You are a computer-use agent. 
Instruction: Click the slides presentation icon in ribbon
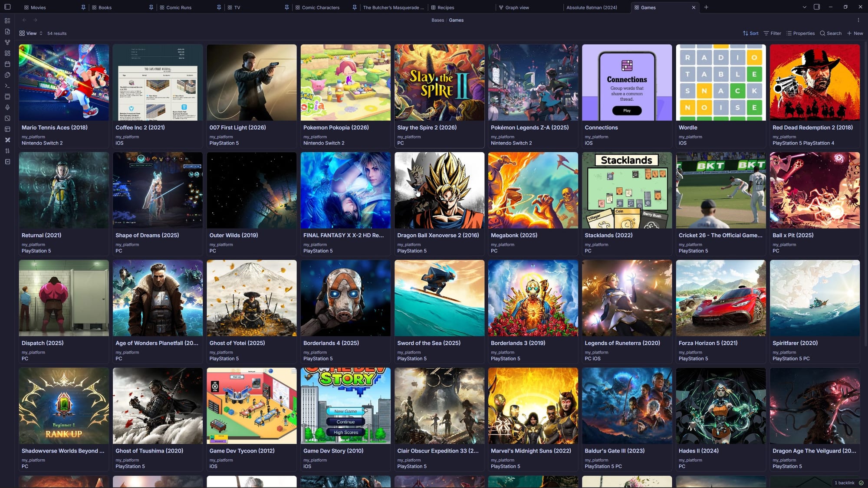7,97
